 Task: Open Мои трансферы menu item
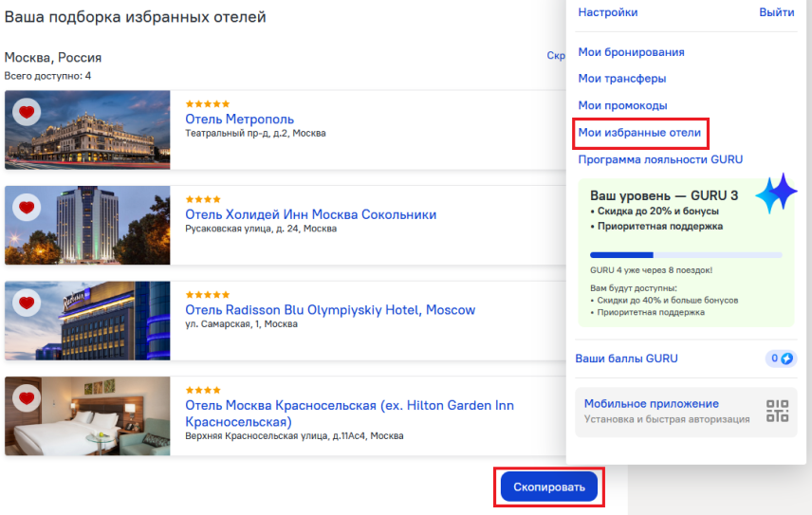[x=622, y=78]
